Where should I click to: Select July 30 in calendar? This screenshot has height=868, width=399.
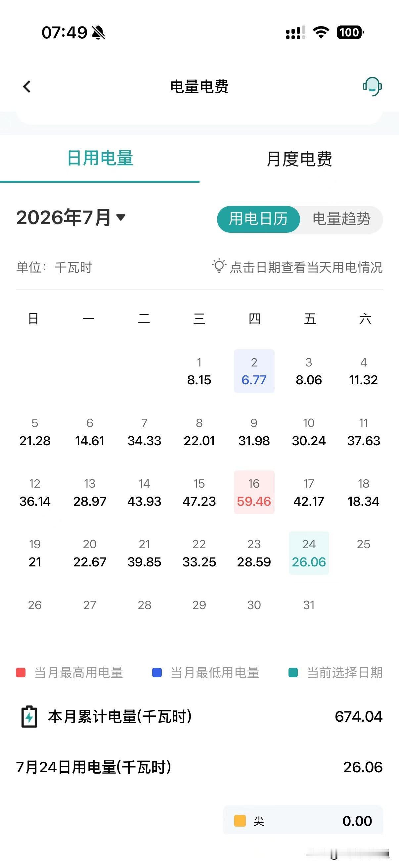click(254, 605)
